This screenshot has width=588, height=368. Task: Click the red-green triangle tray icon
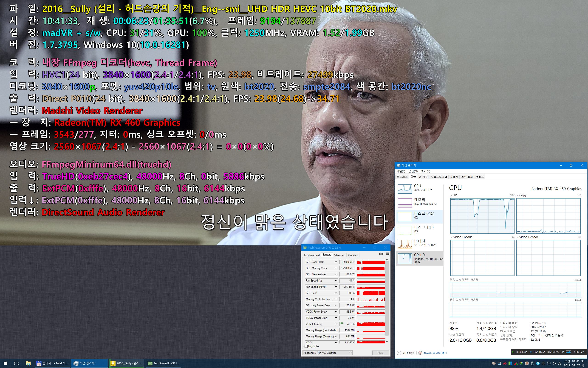(x=516, y=363)
